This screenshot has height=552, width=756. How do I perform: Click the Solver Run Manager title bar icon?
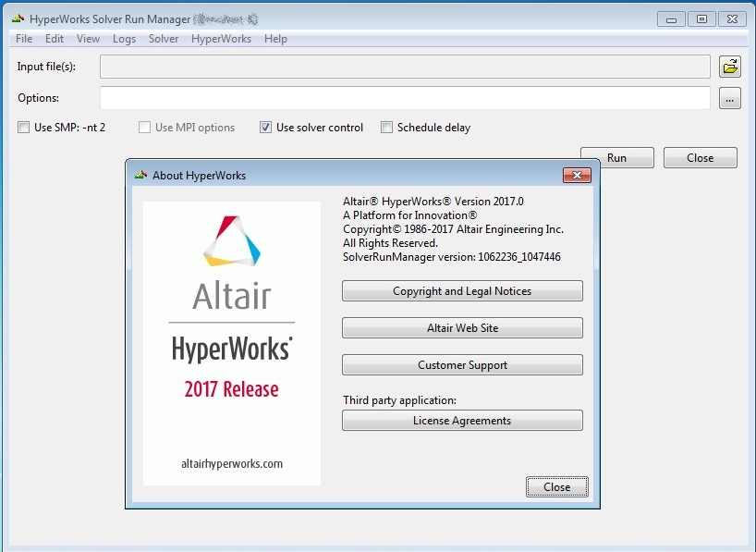18,19
